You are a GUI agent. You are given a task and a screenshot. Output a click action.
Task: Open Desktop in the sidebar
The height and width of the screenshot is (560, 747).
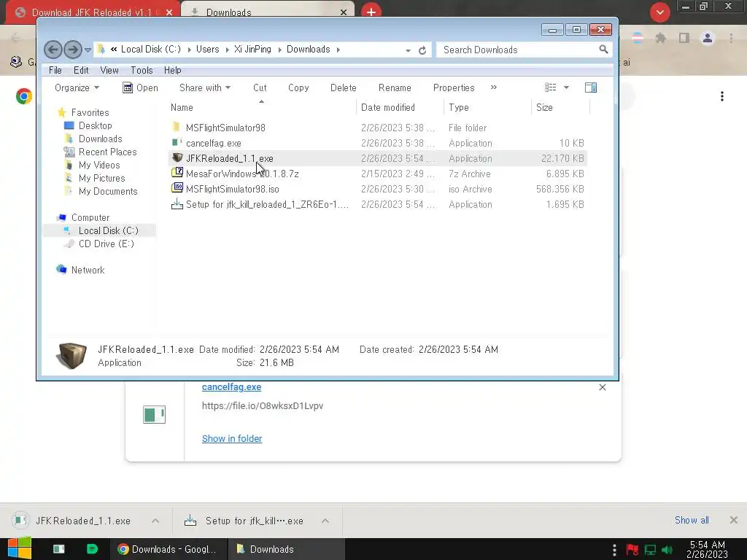(x=95, y=125)
